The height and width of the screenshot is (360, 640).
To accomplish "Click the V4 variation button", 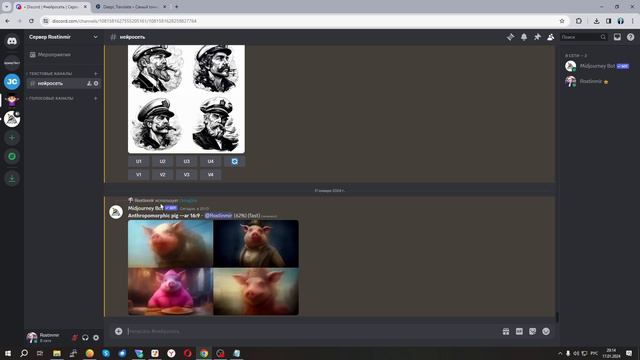I will pos(211,175).
